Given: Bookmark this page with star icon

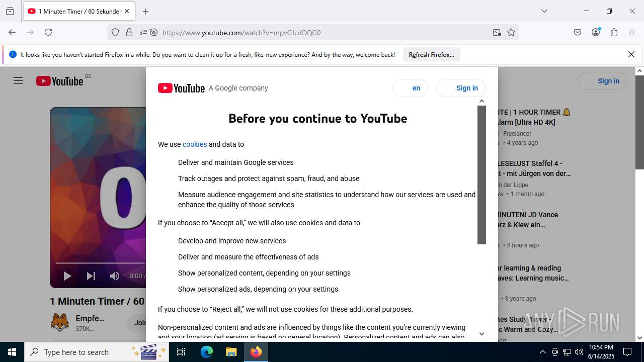Looking at the screenshot, I should [511, 32].
